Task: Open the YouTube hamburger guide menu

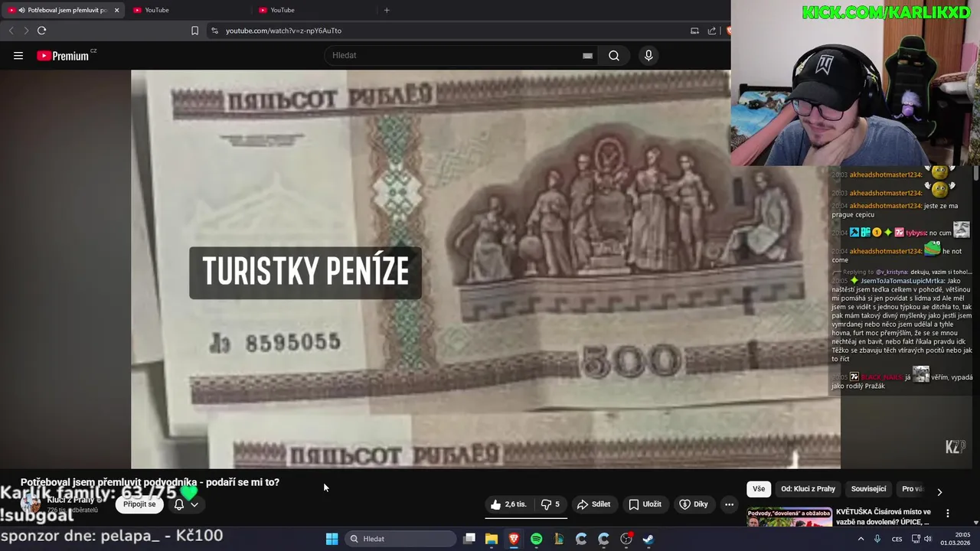Action: (x=18, y=55)
